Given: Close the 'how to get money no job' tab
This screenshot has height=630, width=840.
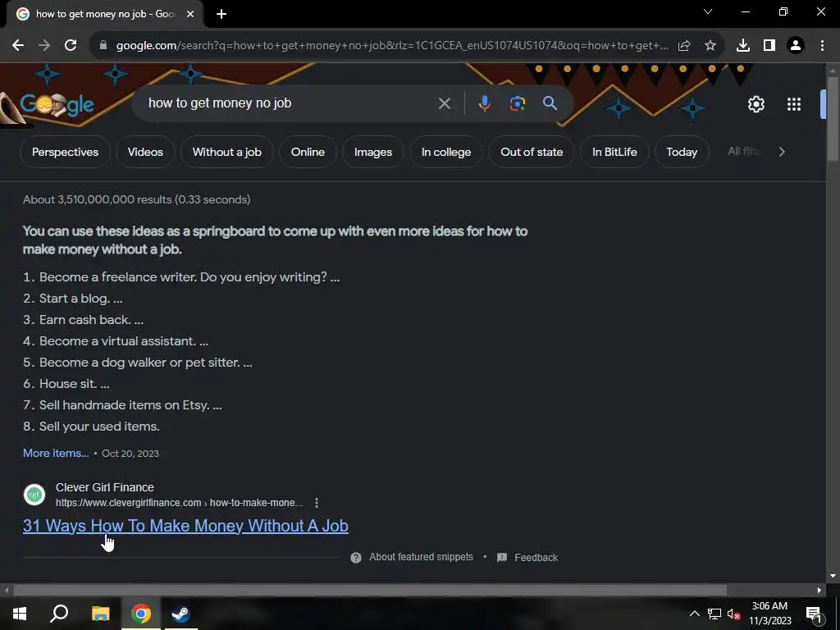Looking at the screenshot, I should (190, 15).
